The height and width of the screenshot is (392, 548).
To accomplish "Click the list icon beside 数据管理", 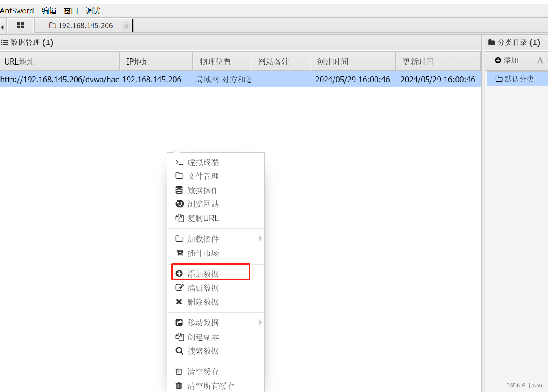I will pyautogui.click(x=4, y=42).
